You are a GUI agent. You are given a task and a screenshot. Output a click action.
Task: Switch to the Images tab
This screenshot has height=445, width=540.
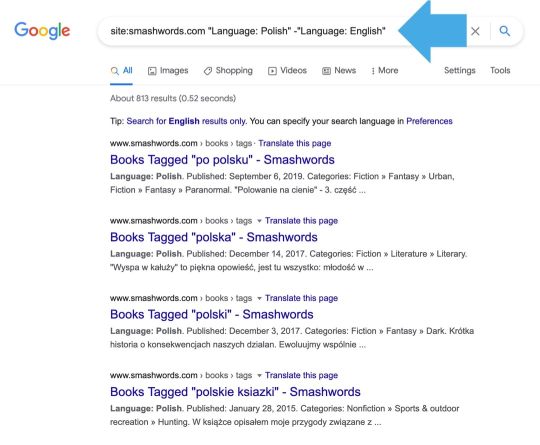pos(168,71)
